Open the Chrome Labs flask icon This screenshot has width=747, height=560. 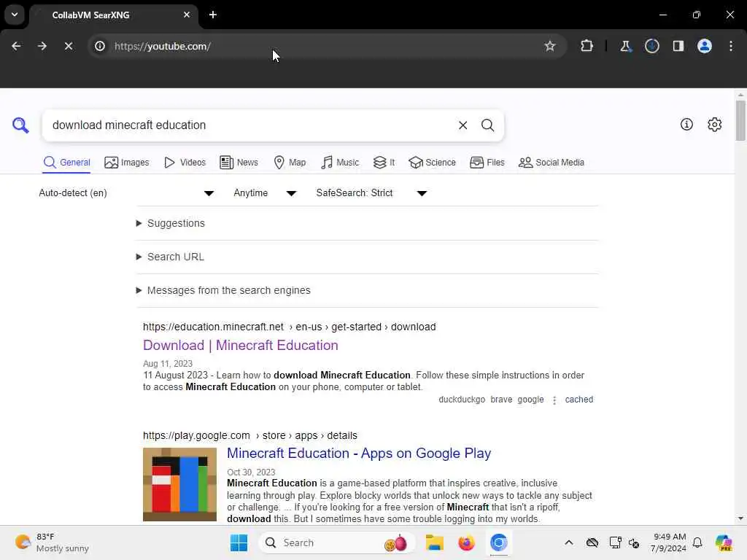(625, 46)
